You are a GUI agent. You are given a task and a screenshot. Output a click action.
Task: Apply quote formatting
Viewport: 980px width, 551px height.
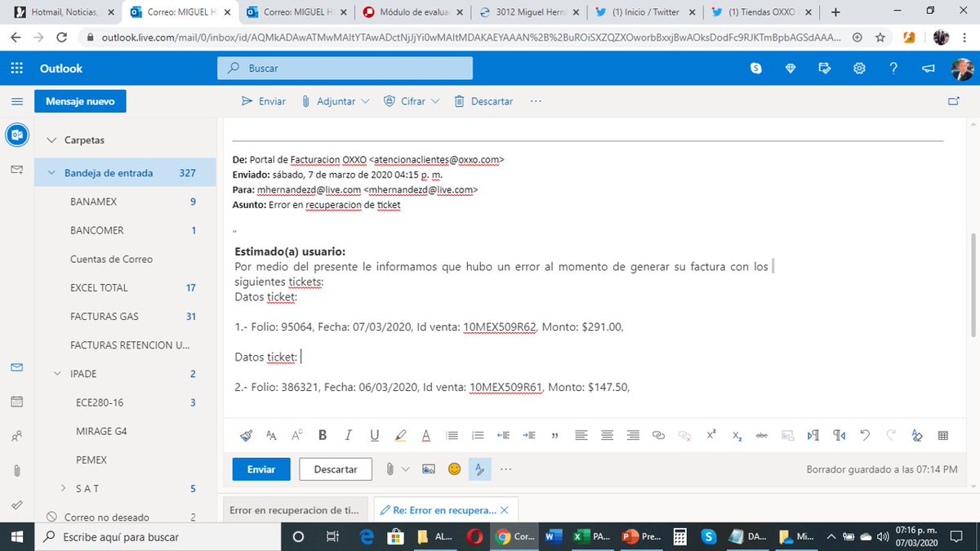[555, 435]
